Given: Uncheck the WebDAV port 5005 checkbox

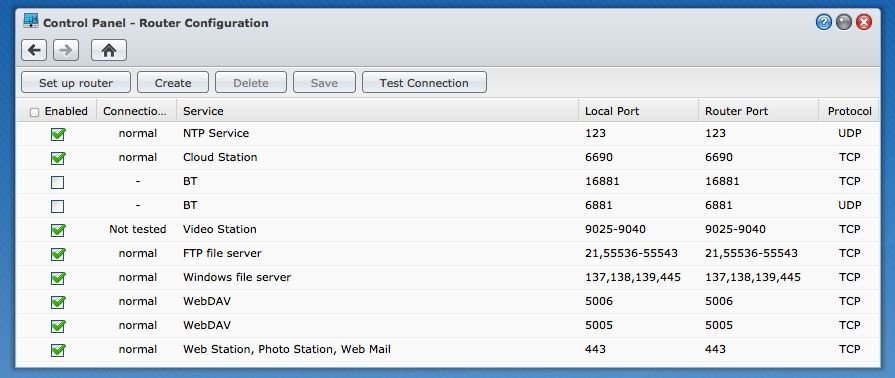Looking at the screenshot, I should [58, 326].
